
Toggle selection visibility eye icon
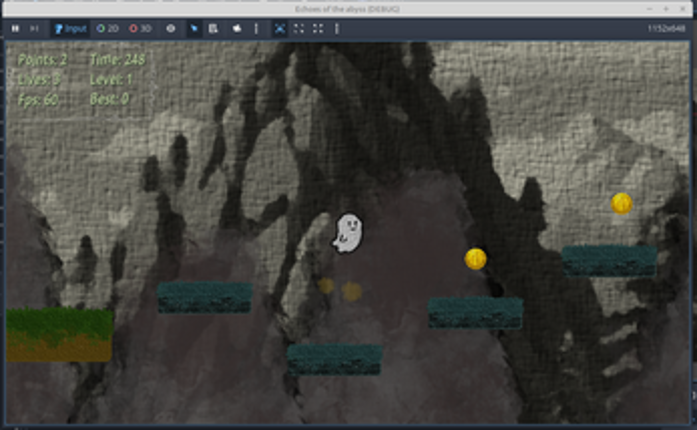171,29
